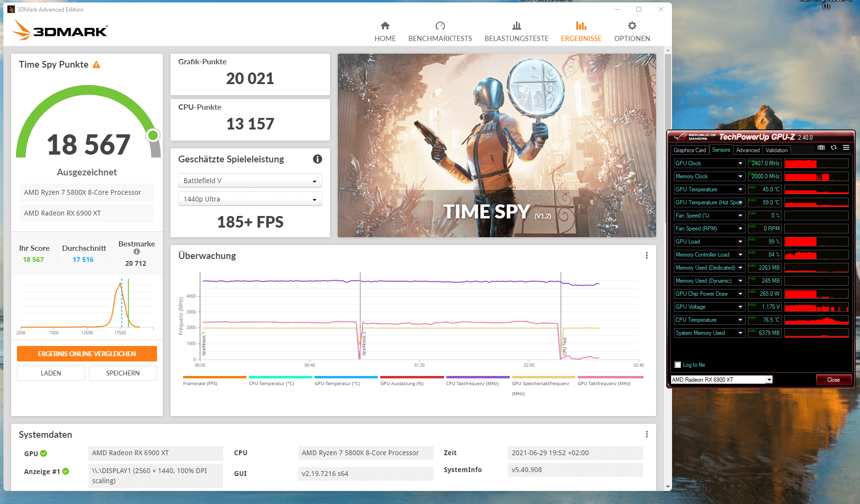Click the LADEN button

[51, 373]
